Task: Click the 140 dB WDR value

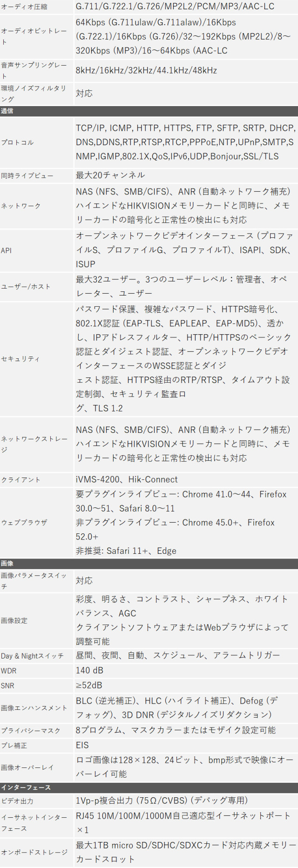Action: pyautogui.click(x=89, y=671)
